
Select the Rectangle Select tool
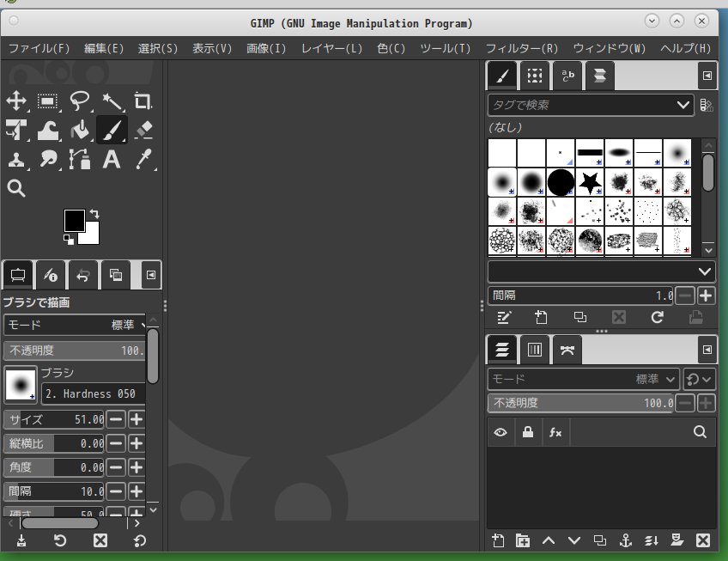47,101
